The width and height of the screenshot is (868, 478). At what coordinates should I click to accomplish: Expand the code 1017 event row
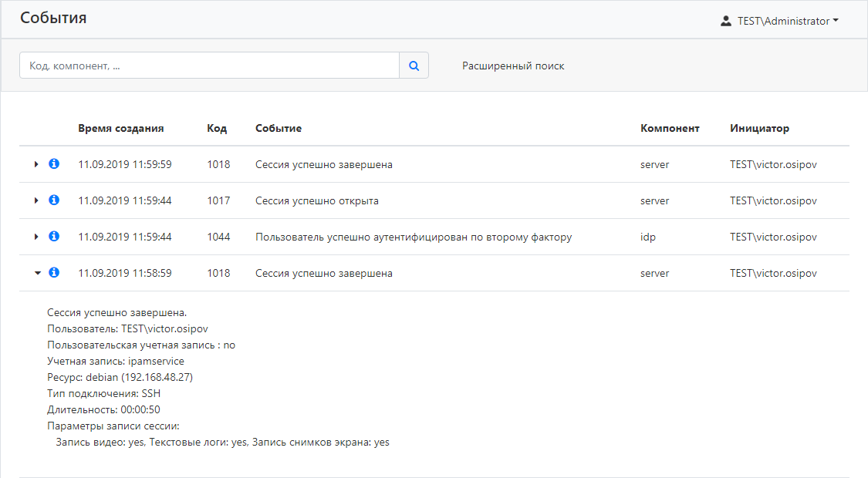(x=36, y=200)
